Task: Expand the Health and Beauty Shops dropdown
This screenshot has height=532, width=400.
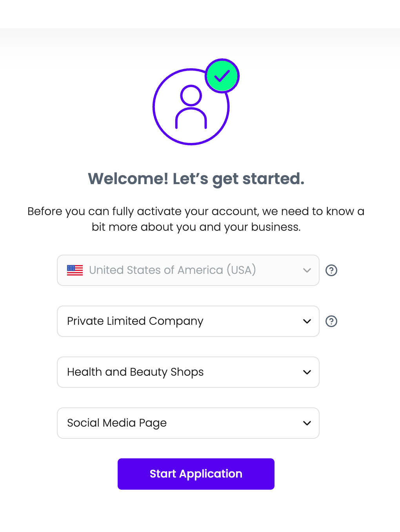Action: click(173, 372)
